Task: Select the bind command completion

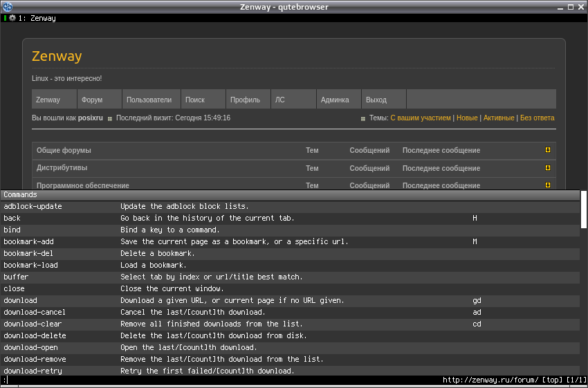Action: click(x=290, y=230)
